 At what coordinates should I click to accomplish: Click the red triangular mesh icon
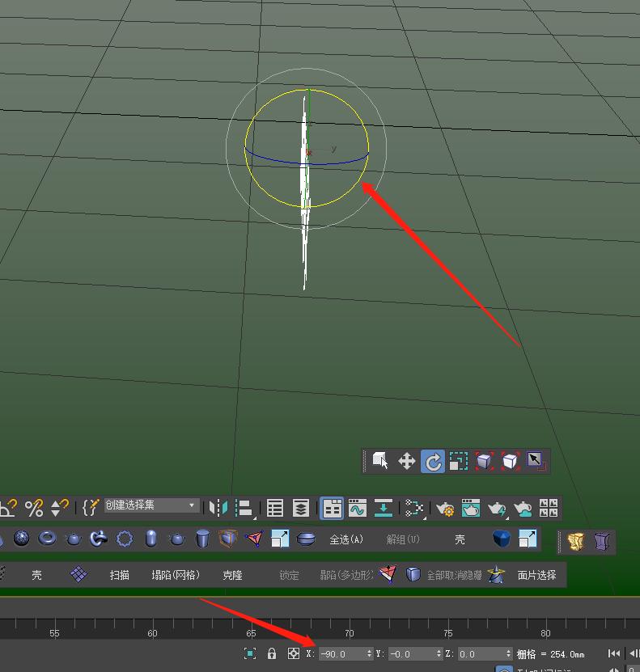click(254, 539)
